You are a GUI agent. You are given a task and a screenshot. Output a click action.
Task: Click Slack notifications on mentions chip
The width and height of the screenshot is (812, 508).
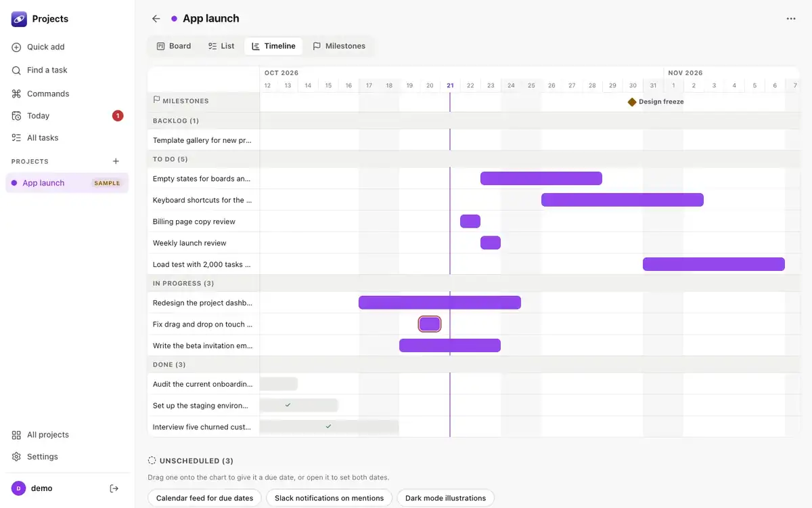[x=329, y=498]
